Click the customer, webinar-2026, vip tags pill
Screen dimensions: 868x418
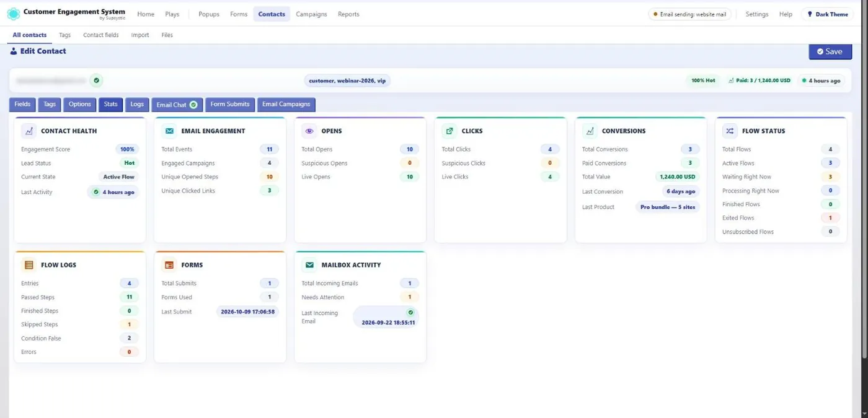click(347, 81)
